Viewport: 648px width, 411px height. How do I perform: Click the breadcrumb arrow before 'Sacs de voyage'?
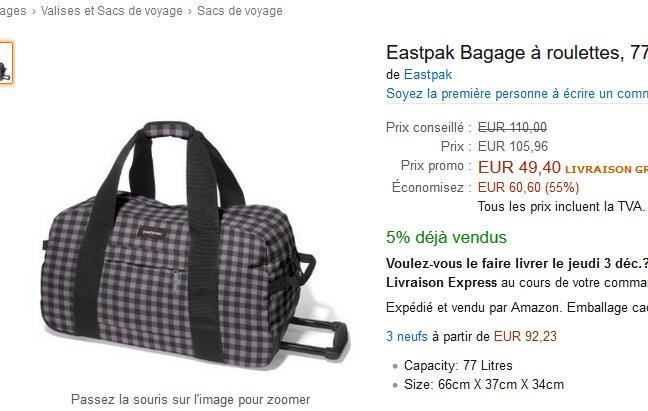pos(190,12)
